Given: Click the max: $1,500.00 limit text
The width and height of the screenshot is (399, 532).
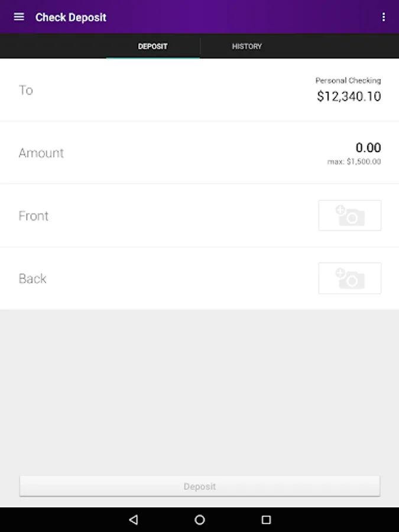Looking at the screenshot, I should (354, 162).
